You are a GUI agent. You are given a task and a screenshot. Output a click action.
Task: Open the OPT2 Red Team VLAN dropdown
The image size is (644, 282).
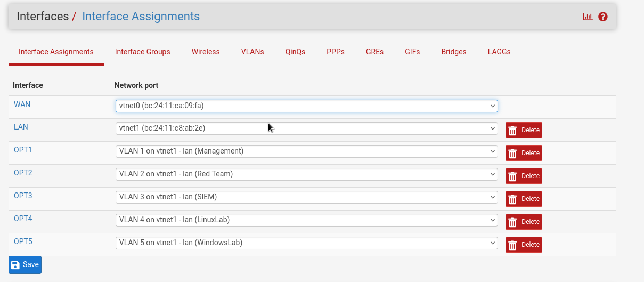(x=307, y=174)
